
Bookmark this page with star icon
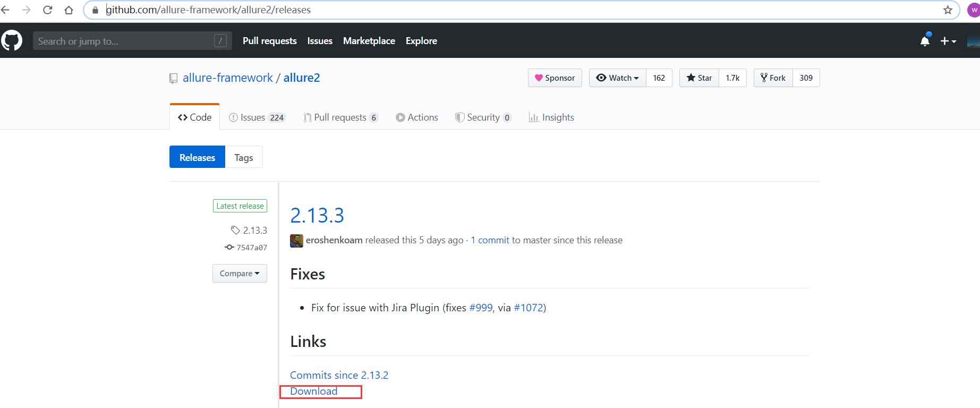point(948,10)
